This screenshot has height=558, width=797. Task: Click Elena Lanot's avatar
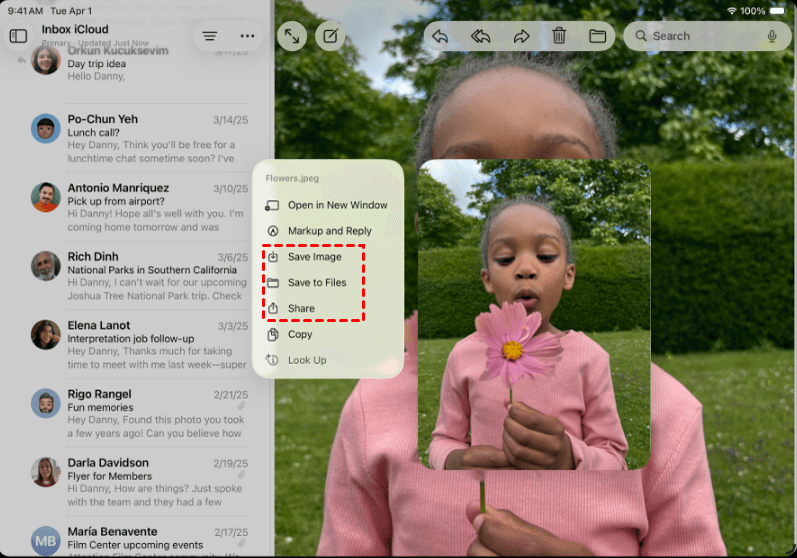click(46, 334)
